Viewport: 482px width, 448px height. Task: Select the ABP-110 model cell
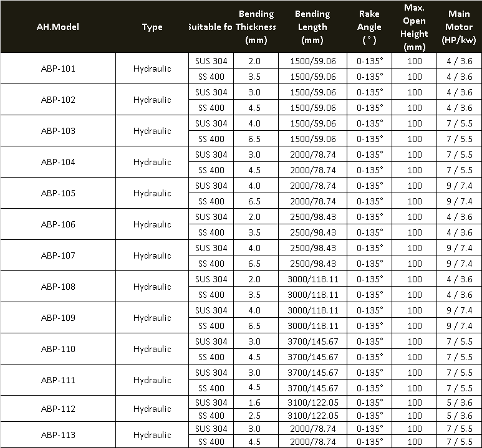[58, 349]
